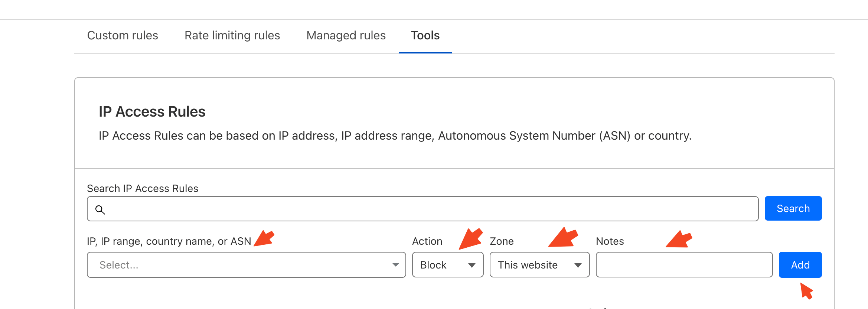The width and height of the screenshot is (868, 309).
Task: Open the Rate limiting rules tab
Action: click(x=232, y=35)
